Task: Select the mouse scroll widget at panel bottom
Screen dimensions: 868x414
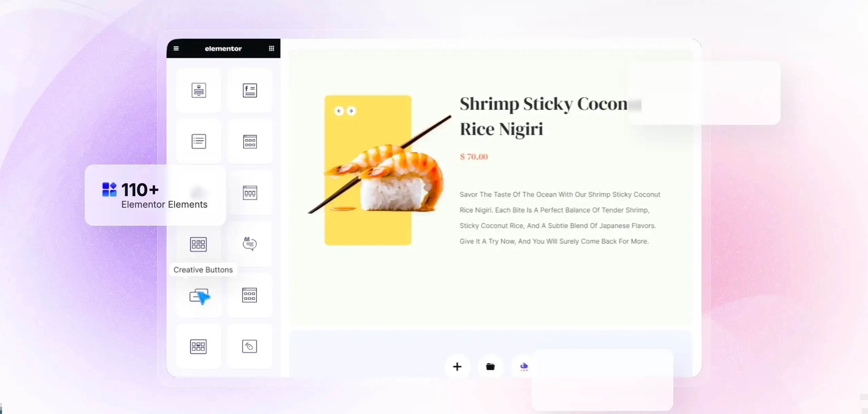Action: [x=250, y=346]
